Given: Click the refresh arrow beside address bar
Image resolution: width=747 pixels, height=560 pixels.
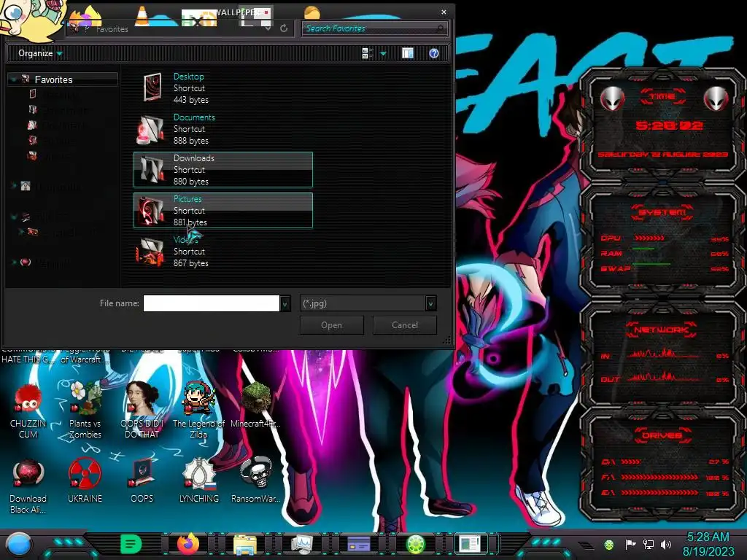Looking at the screenshot, I should 284,28.
